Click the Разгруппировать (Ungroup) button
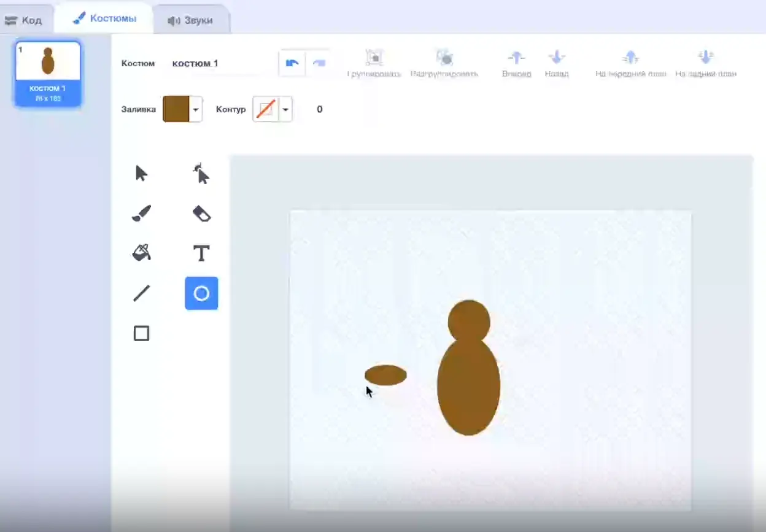766x532 pixels. coord(444,64)
